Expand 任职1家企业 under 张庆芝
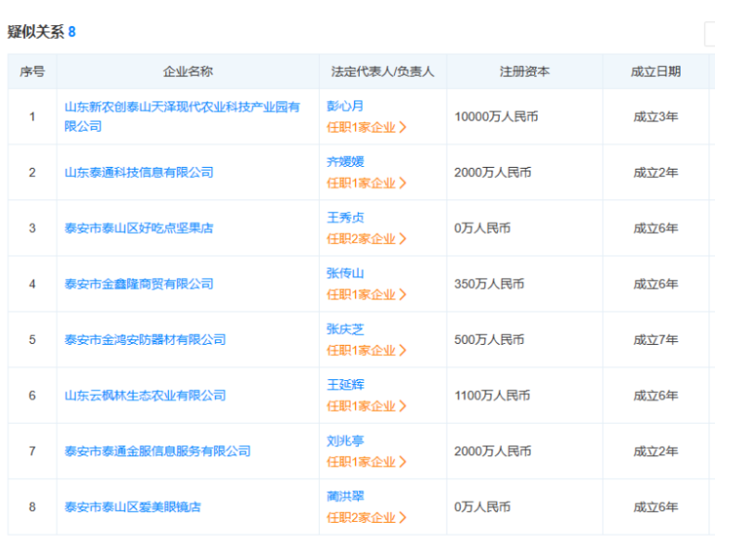753x560 pixels. pyautogui.click(x=366, y=350)
